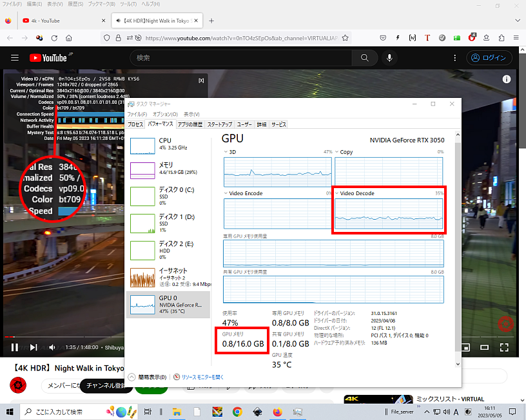Save page to Pocket
526x420 pixels.
coord(383,38)
